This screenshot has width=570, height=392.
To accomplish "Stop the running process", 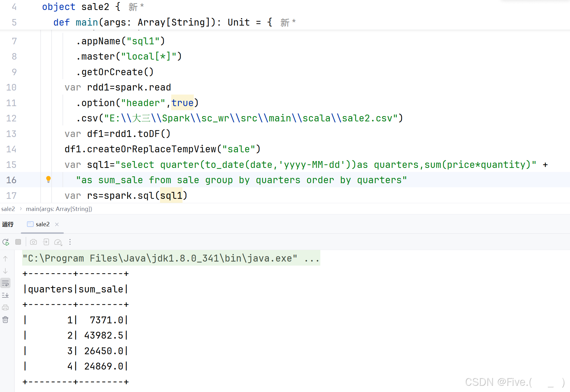I will [x=18, y=242].
